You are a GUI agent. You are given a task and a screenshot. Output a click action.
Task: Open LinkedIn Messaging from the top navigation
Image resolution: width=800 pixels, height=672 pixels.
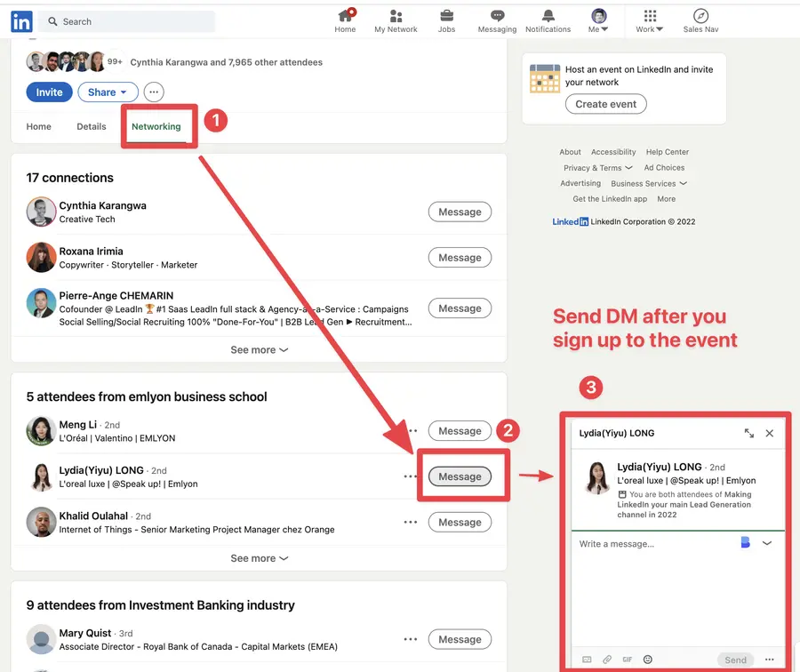tap(497, 21)
